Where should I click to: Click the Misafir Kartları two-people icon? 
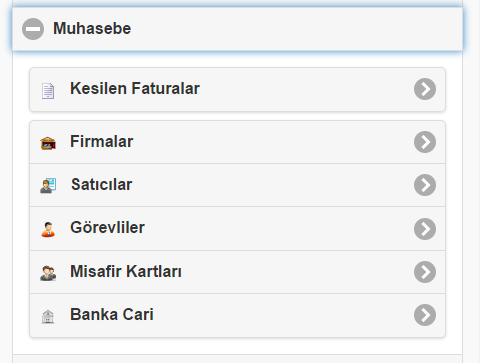click(48, 273)
